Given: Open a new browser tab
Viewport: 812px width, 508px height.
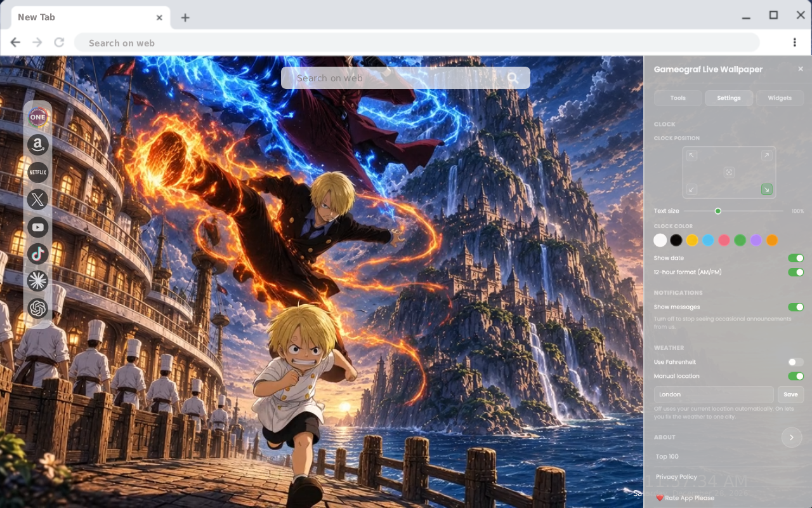Looking at the screenshot, I should pyautogui.click(x=185, y=18).
